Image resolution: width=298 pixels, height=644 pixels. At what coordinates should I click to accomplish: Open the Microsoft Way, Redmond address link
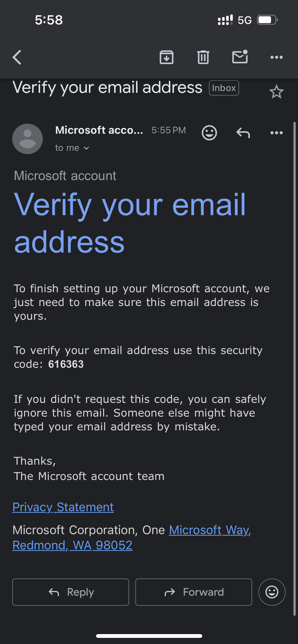[210, 530]
